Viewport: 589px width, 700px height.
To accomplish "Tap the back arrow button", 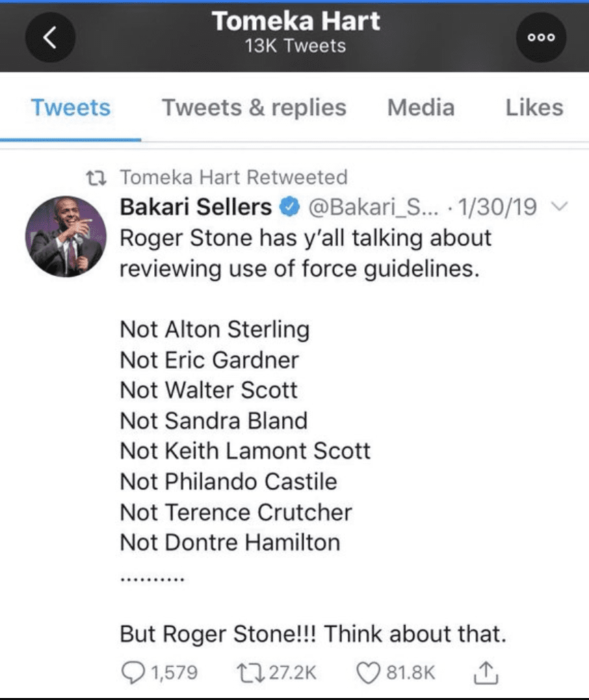I will coord(50,38).
